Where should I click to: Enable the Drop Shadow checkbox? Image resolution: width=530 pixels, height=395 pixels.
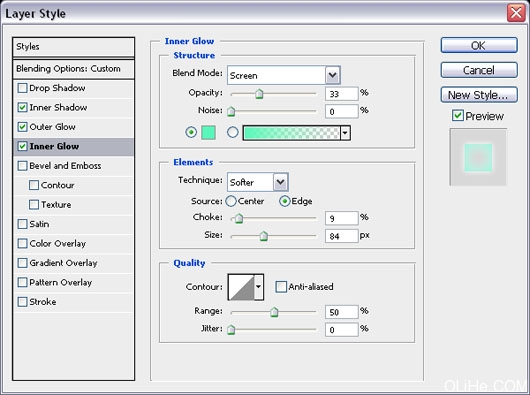[x=22, y=88]
